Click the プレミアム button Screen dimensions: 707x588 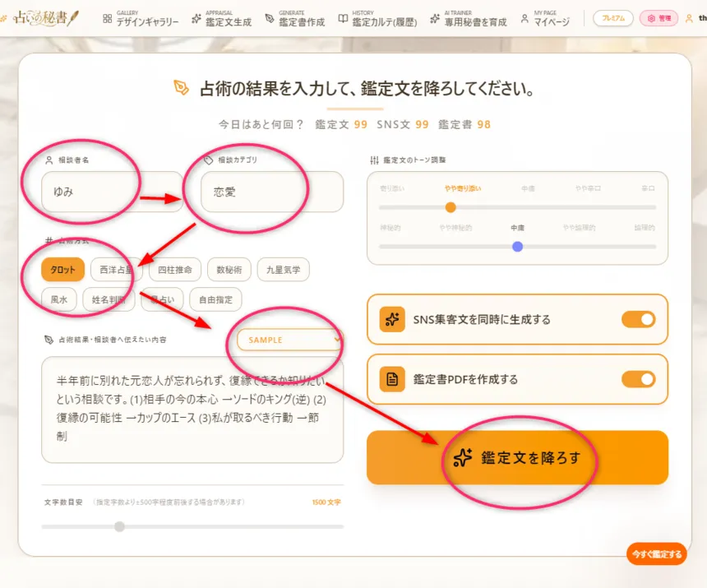click(x=613, y=18)
